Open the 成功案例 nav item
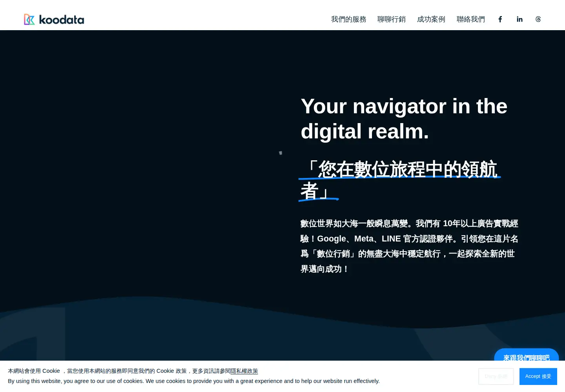565x392 pixels. coord(431,19)
